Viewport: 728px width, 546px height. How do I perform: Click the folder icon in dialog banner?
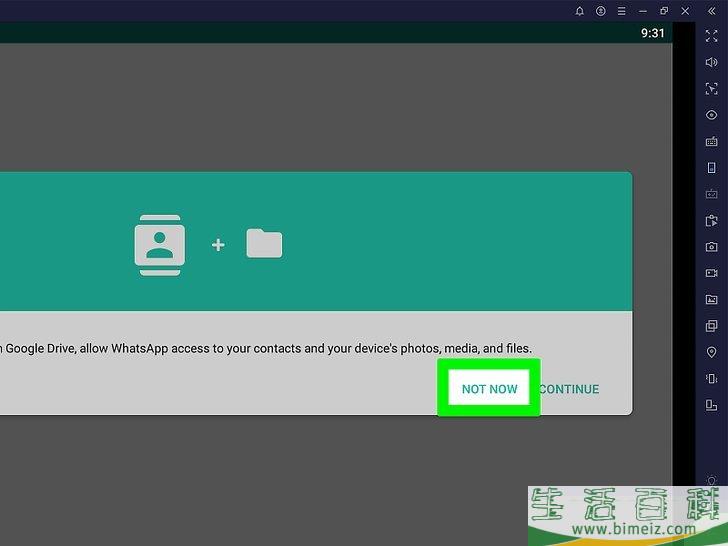point(264,243)
